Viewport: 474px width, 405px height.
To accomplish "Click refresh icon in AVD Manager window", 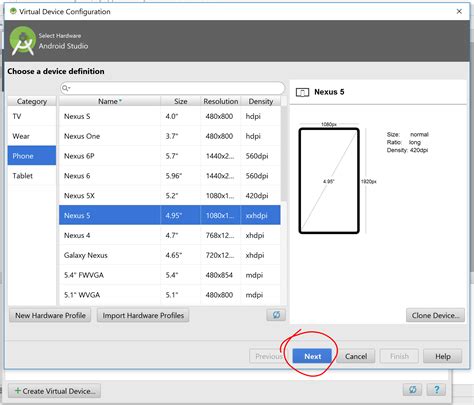I will [x=412, y=389].
